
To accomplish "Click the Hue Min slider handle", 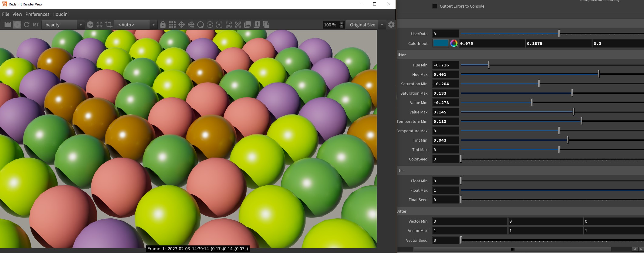I will click(x=489, y=65).
